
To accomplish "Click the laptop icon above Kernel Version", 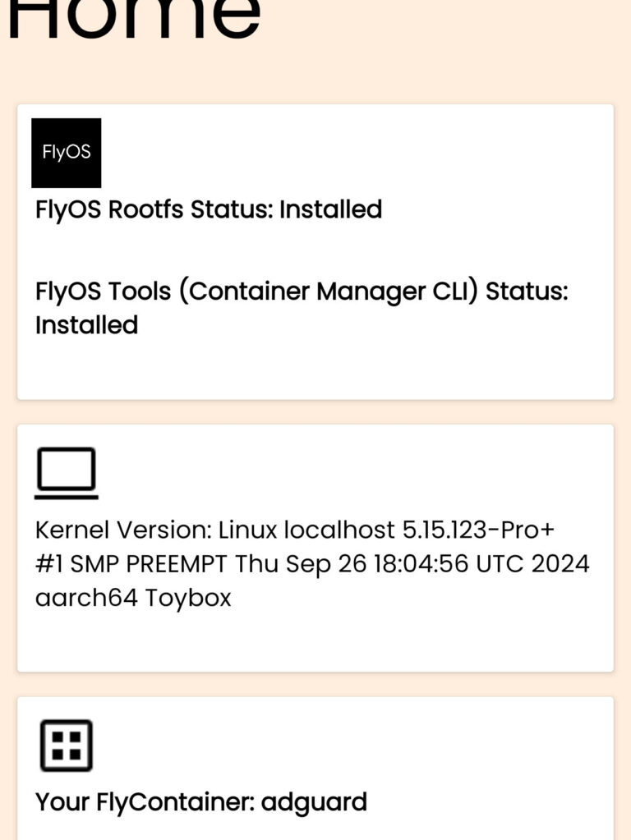I will 67,473.
